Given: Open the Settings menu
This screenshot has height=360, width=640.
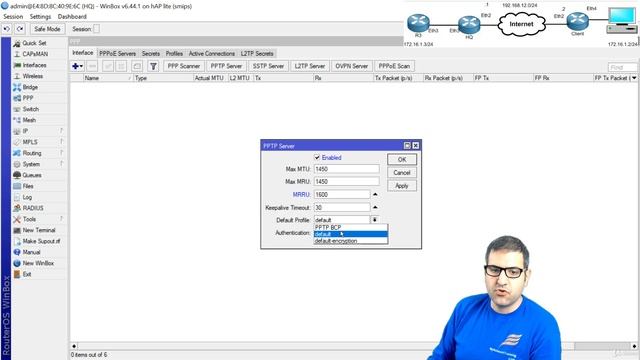Looking at the screenshot, I should [40, 17].
